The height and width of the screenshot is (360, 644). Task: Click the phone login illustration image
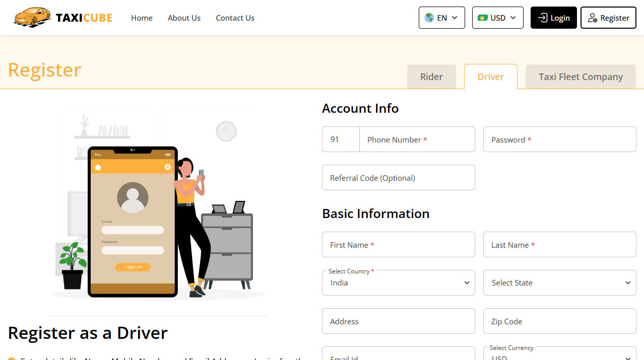159,204
